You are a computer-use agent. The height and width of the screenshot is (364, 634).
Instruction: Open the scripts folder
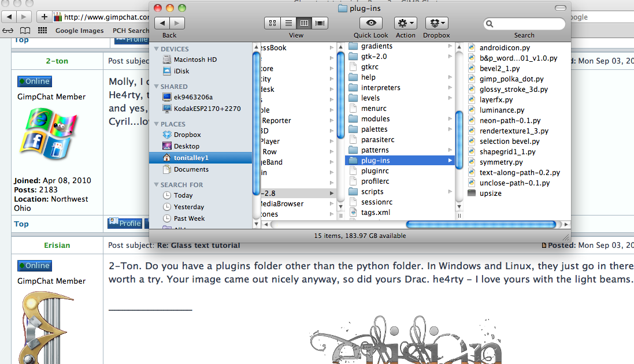pos(372,192)
